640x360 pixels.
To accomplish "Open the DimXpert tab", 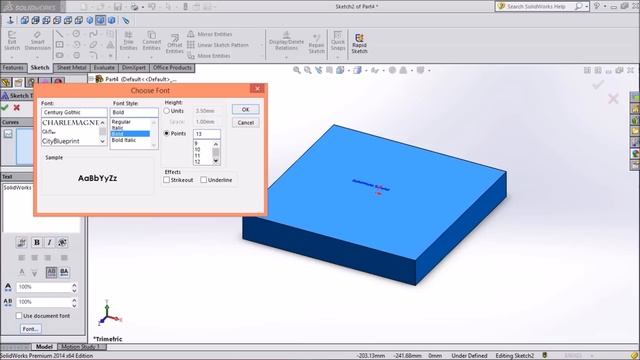I will pos(134,68).
